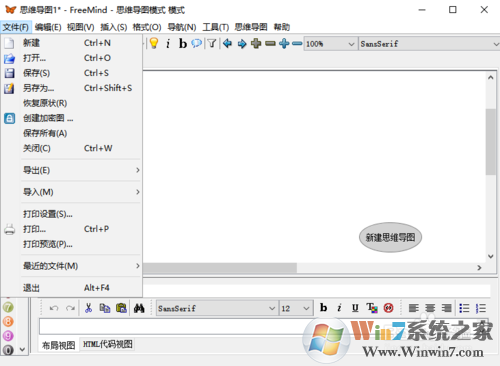The image size is (500, 366).
Task: Click the olive plus icon
Action: coord(256,43)
